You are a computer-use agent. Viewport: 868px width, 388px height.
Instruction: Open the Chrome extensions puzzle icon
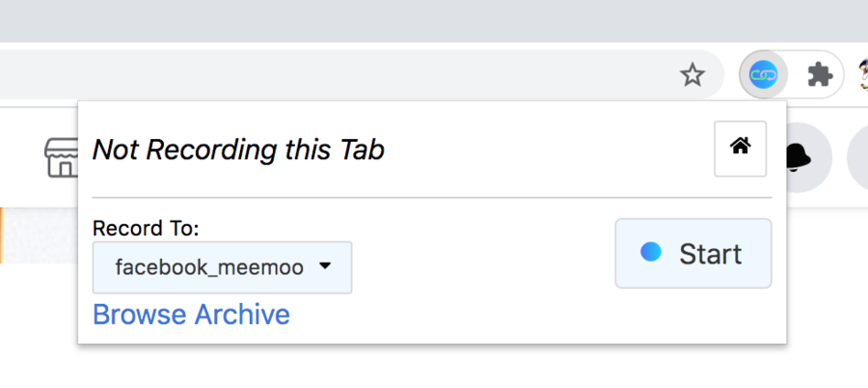pyautogui.click(x=820, y=74)
